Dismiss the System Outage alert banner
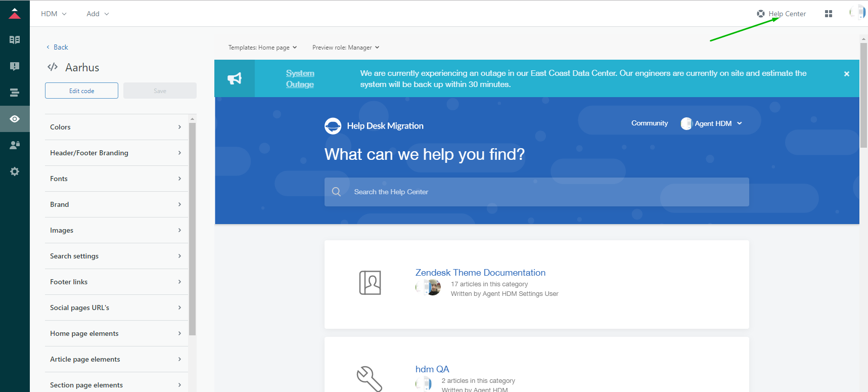Screen dimensions: 868x392 tap(846, 74)
